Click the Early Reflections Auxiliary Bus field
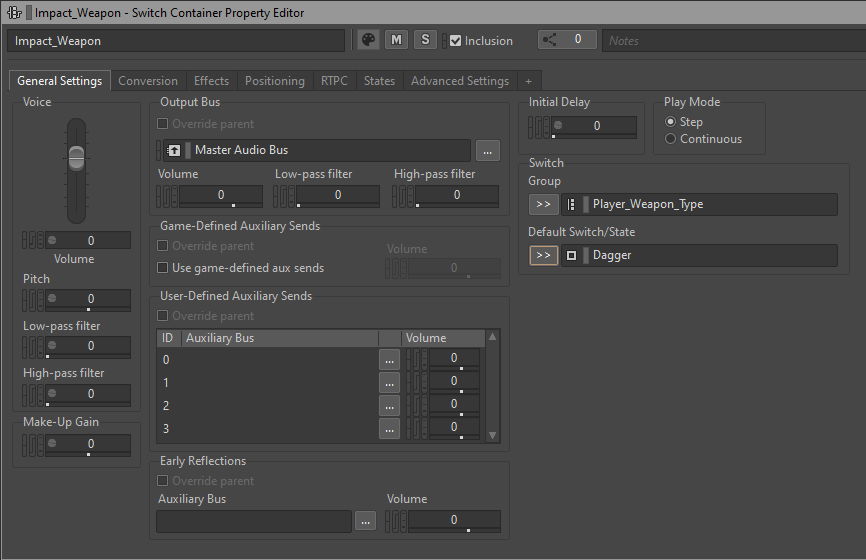Screen dimensions: 866x560 pyautogui.click(x=254, y=521)
